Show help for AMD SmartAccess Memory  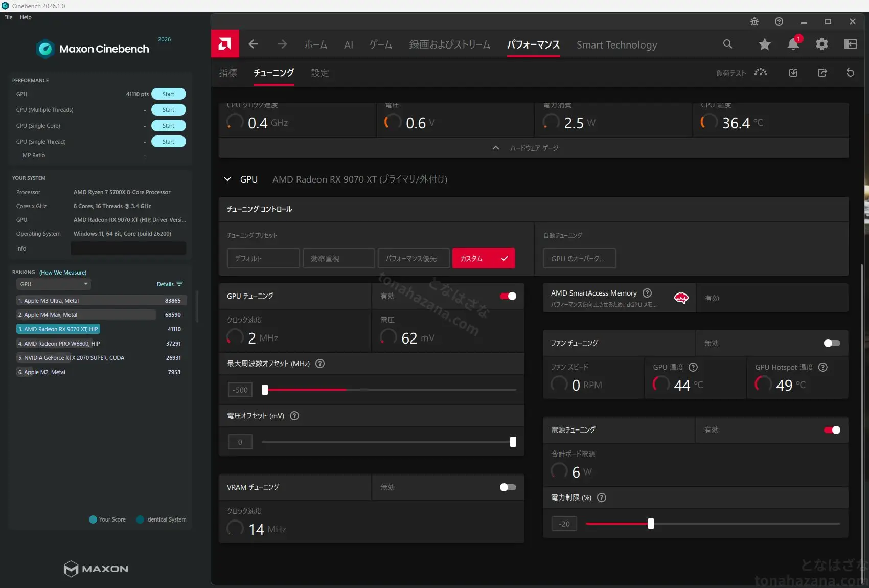pyautogui.click(x=647, y=293)
